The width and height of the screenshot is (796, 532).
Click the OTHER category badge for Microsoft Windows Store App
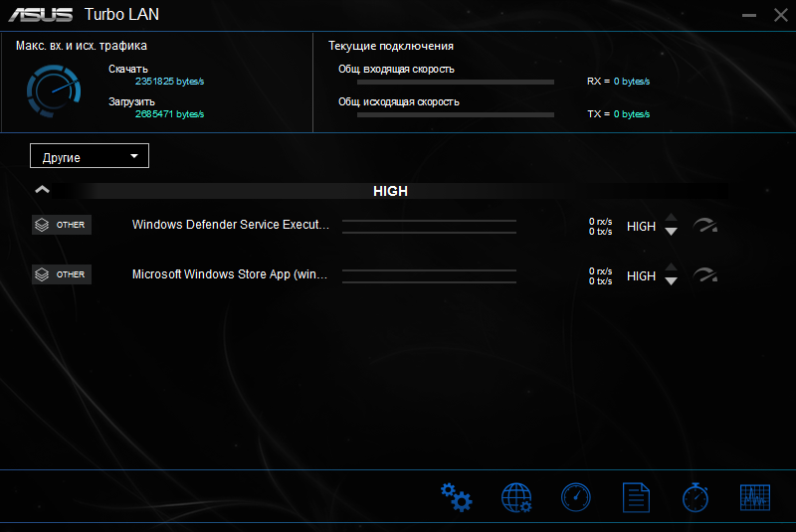(x=62, y=274)
